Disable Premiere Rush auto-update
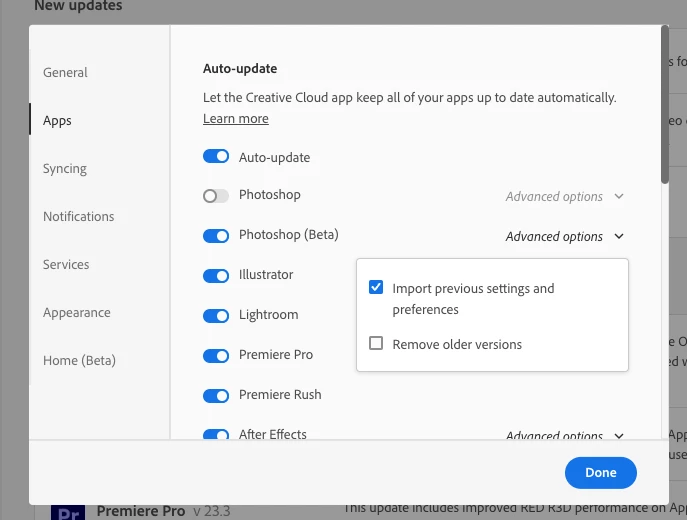687x520 pixels. tap(216, 396)
